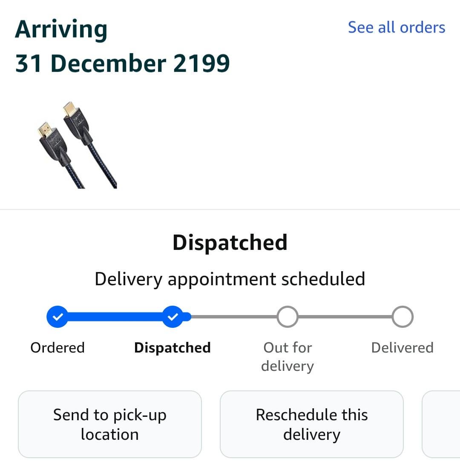Tap the Delivered step label
Screen dimensions: 460x476
(402, 347)
